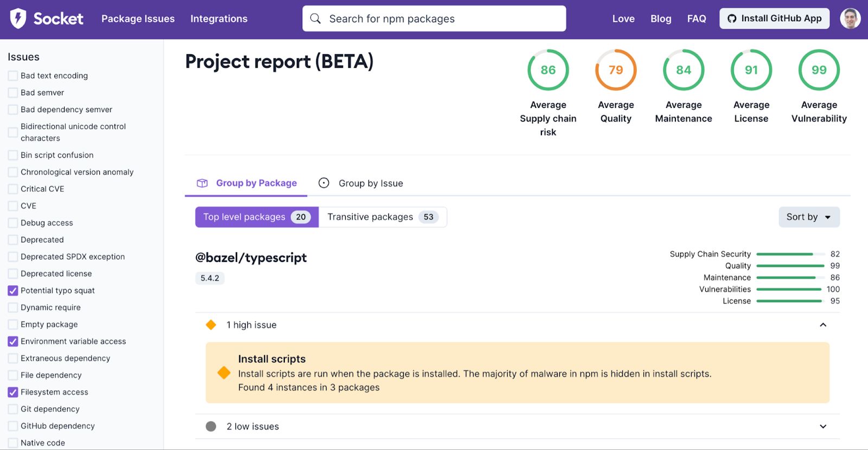Uncheck Environment variable access filter
868x450 pixels.
point(13,342)
